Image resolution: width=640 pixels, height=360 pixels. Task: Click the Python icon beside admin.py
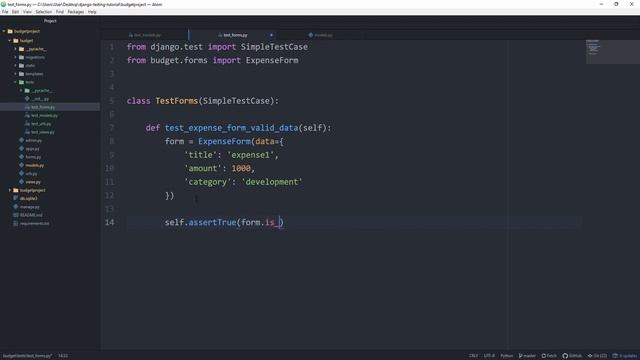22,140
